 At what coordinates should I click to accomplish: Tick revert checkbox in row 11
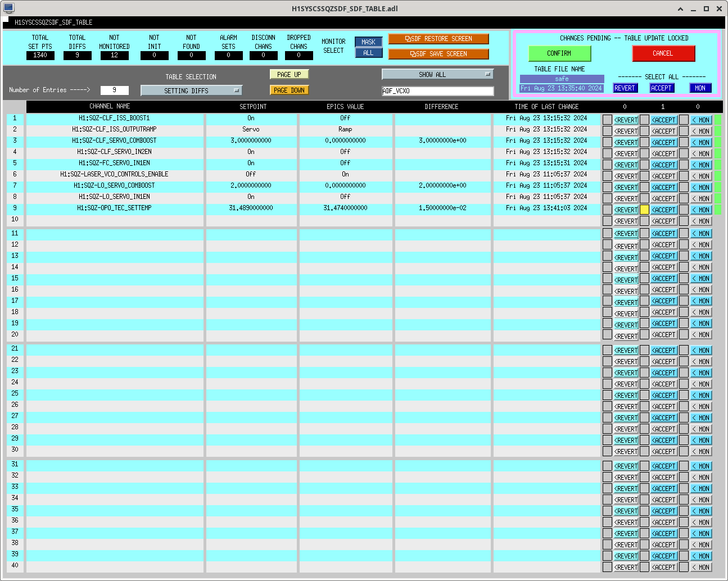point(607,233)
